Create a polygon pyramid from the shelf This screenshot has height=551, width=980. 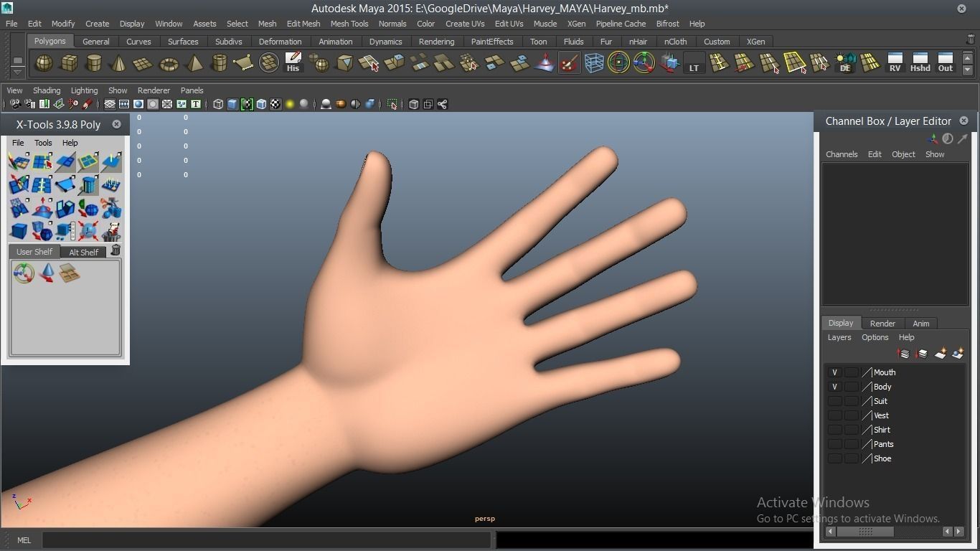coord(194,63)
